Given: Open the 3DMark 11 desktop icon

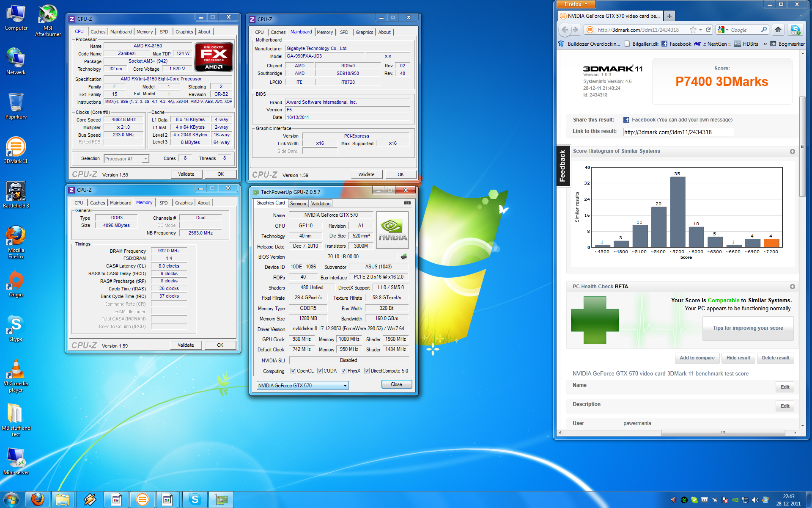Looking at the screenshot, I should 16,150.
